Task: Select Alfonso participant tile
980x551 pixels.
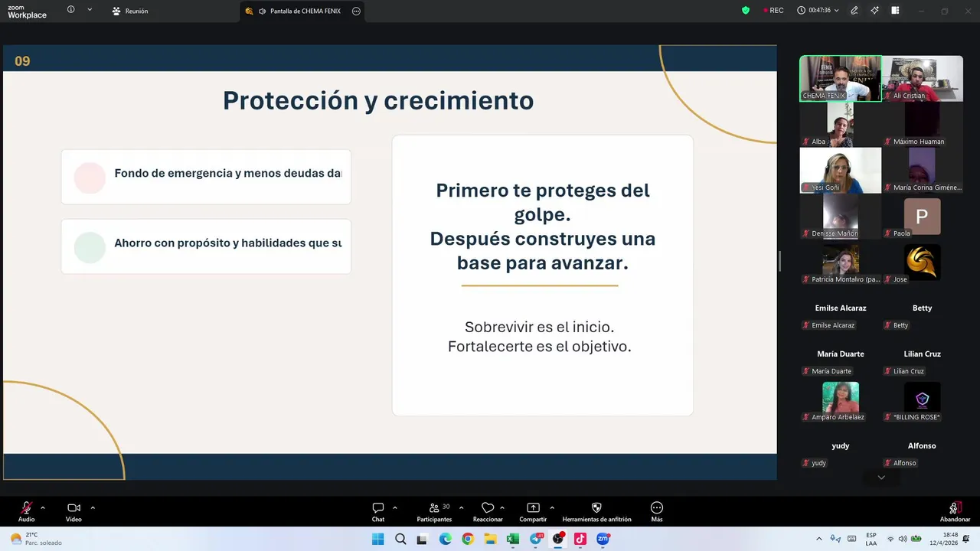Action: pyautogui.click(x=922, y=445)
